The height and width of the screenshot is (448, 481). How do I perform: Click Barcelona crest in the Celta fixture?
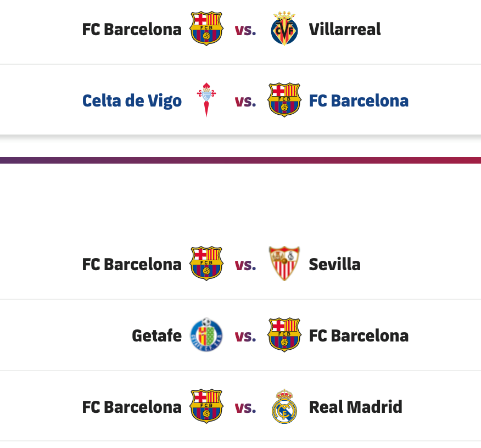tap(284, 100)
